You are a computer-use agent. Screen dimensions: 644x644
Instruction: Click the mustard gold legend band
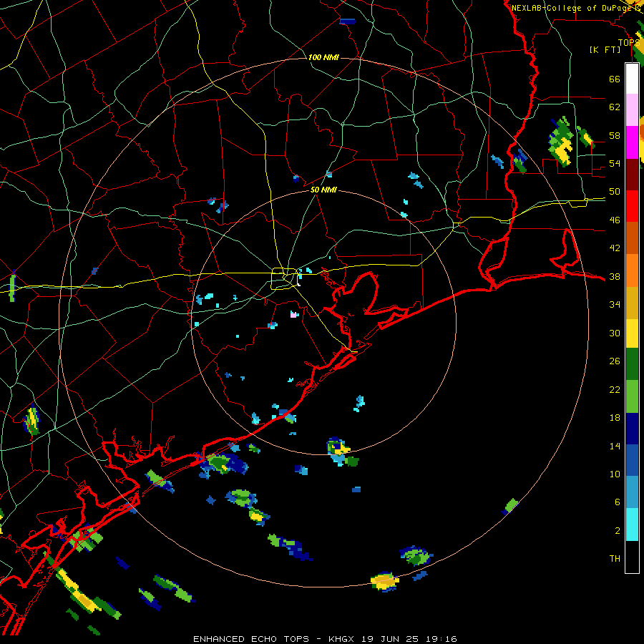coord(632,303)
